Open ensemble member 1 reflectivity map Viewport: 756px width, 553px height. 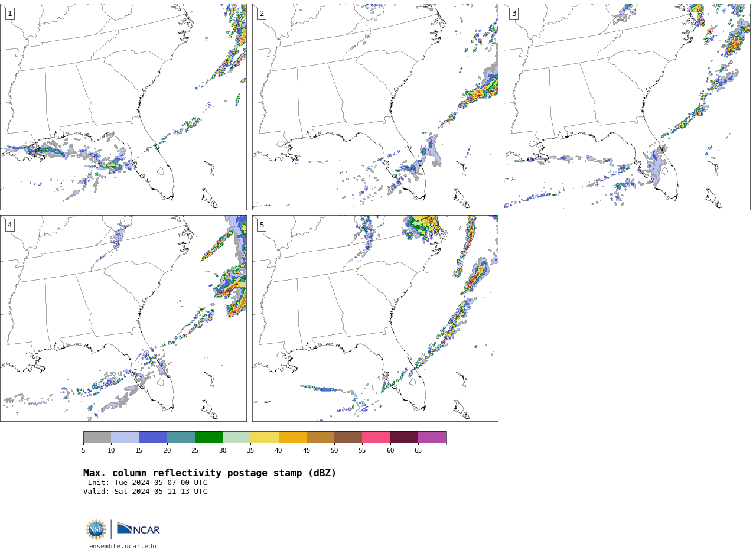(123, 107)
